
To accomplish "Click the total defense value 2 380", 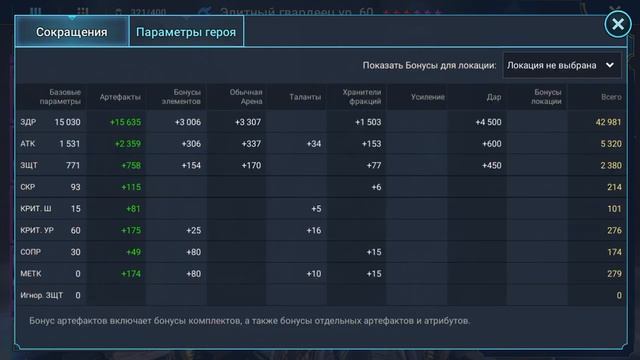I will click(611, 165).
